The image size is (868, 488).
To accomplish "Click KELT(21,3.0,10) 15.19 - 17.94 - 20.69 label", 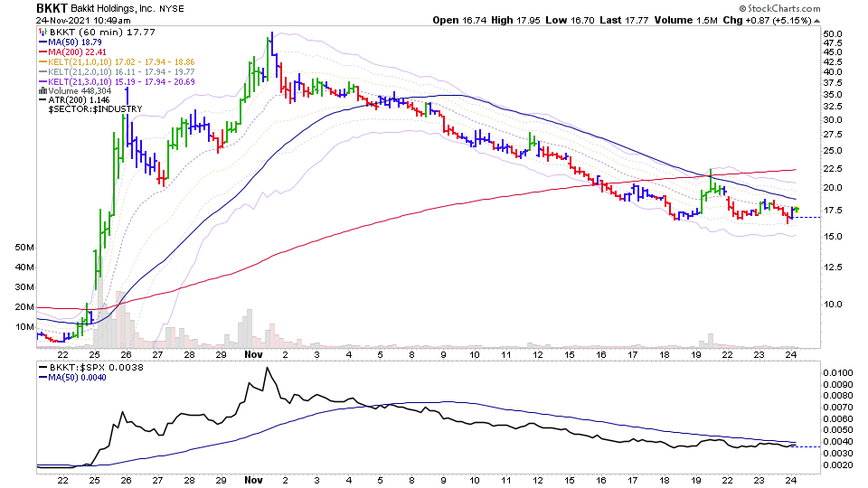I will coord(121,82).
